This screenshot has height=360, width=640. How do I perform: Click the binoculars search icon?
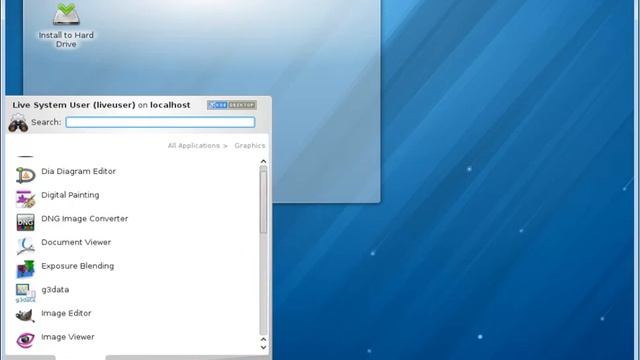coord(18,123)
